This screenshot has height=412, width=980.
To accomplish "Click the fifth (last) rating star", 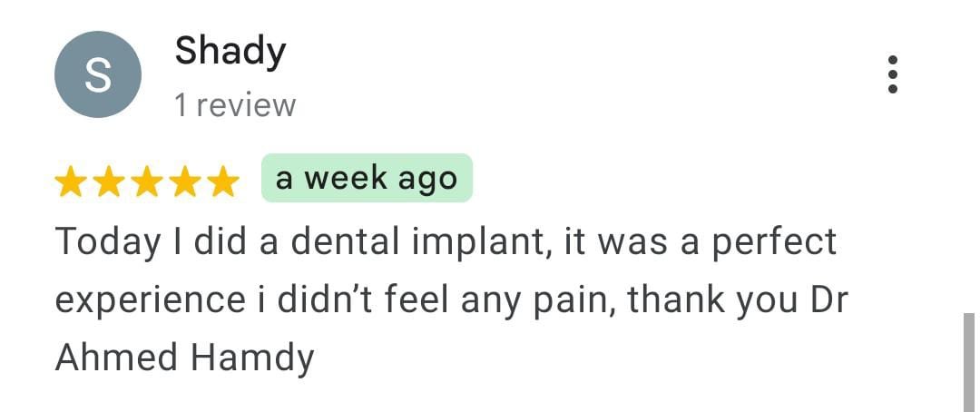I will (x=221, y=182).
